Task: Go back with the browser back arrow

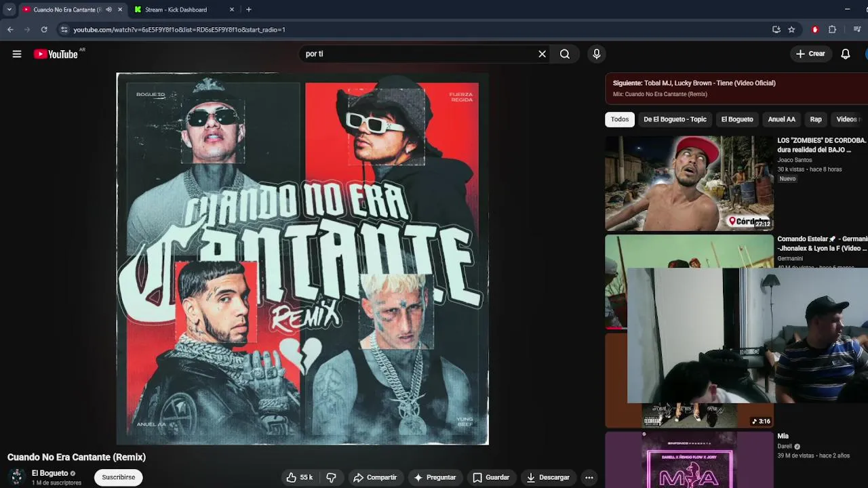Action: point(10,30)
